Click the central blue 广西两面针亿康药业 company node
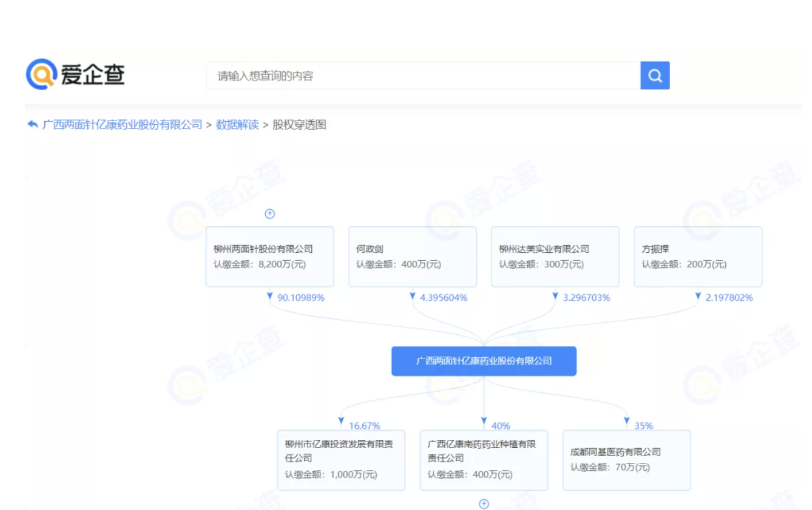812x510 pixels. pyautogui.click(x=484, y=361)
